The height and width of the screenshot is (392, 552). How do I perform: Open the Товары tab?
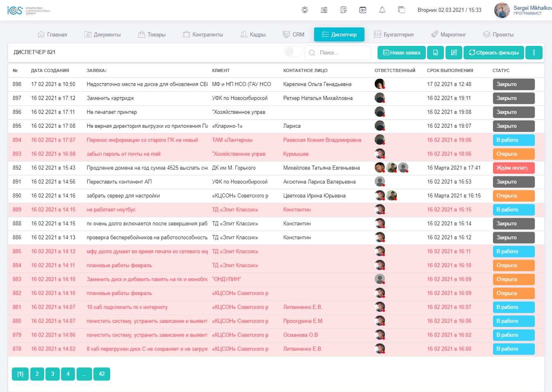tap(152, 35)
